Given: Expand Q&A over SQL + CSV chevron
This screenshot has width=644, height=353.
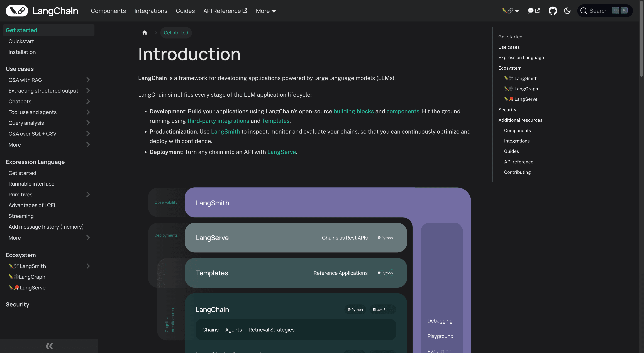Looking at the screenshot, I should [88, 134].
